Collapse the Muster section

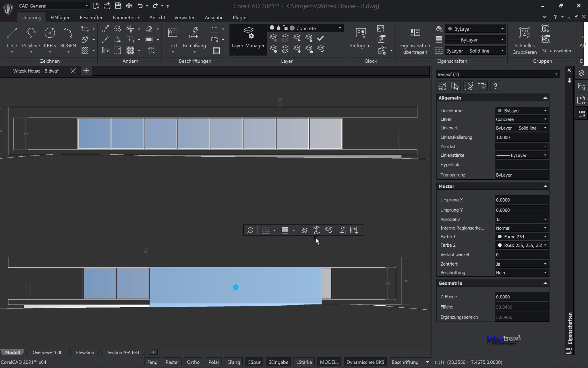click(545, 186)
